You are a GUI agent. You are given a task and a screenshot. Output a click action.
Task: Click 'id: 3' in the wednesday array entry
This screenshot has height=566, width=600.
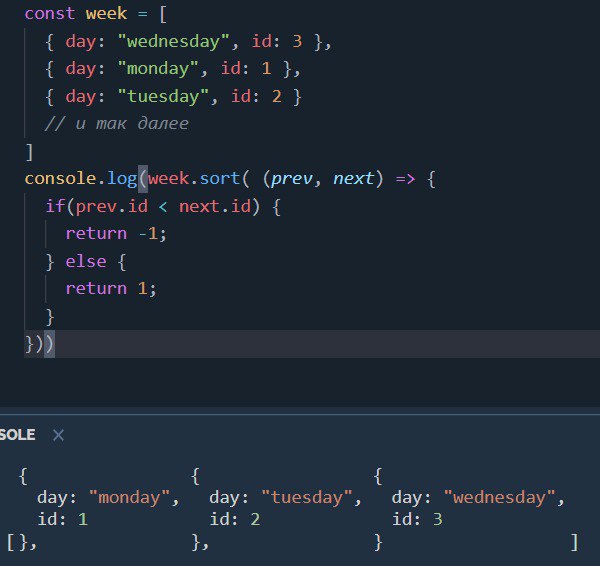point(277,41)
